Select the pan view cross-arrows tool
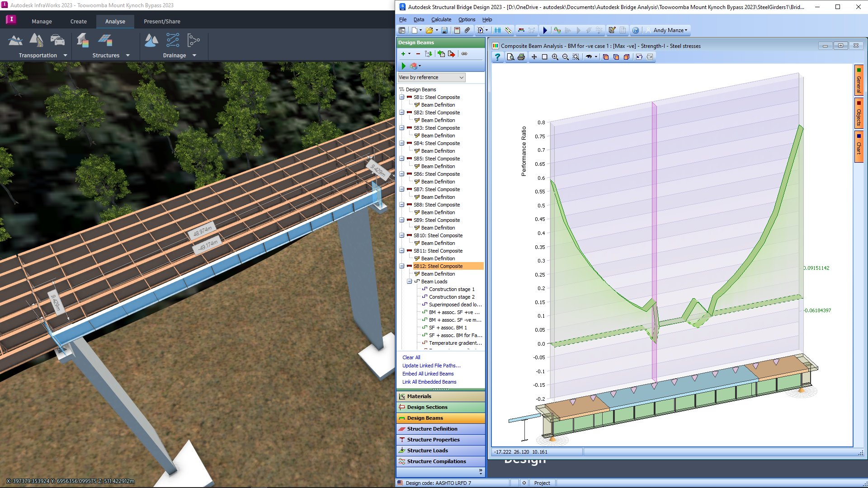This screenshot has height=488, width=868. point(534,57)
